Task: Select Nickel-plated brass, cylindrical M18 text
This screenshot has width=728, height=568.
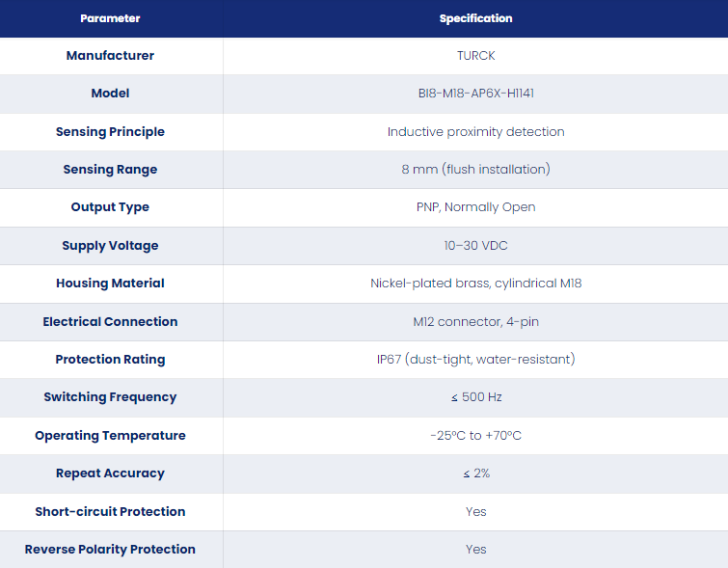Action: pyautogui.click(x=476, y=284)
